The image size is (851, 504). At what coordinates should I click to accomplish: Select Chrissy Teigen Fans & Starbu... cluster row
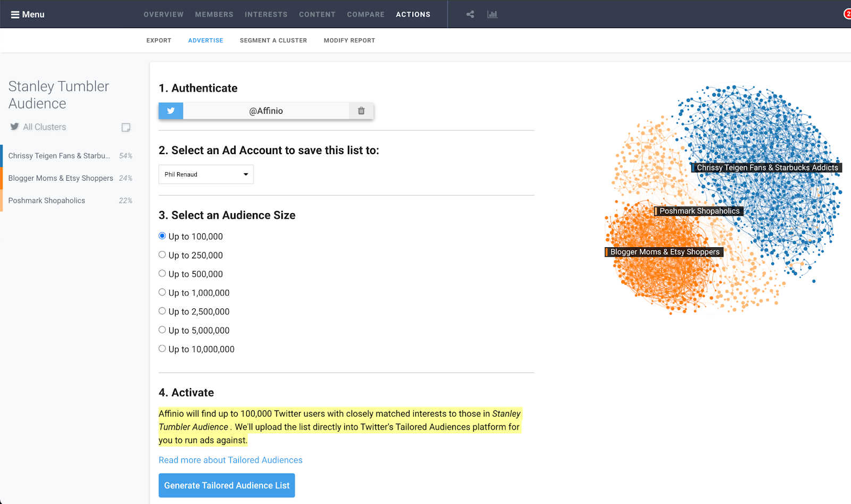coord(70,156)
